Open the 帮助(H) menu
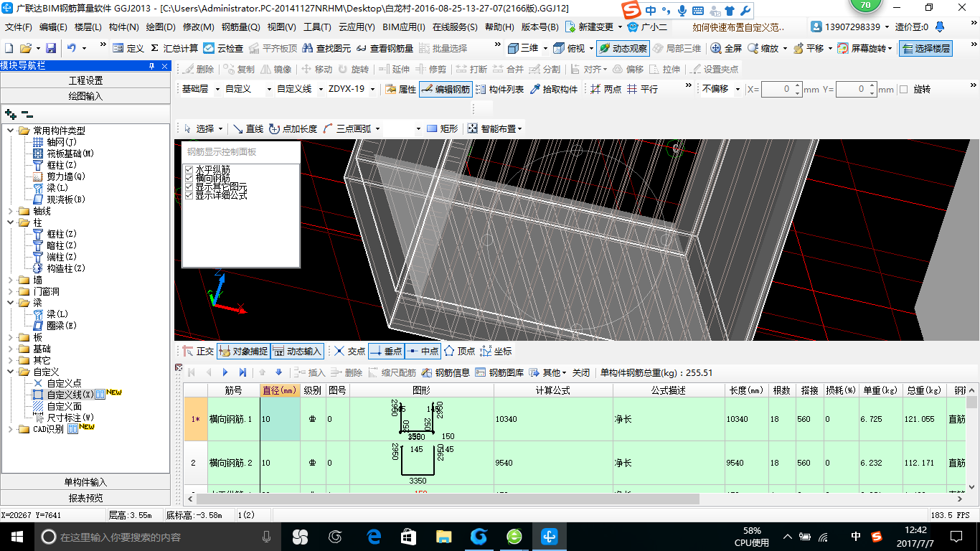Viewport: 980px width, 551px height. [500, 27]
